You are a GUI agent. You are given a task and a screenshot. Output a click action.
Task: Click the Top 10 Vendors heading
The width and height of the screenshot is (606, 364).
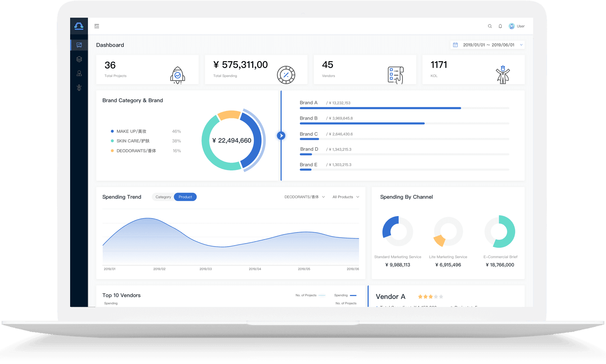[x=122, y=295]
